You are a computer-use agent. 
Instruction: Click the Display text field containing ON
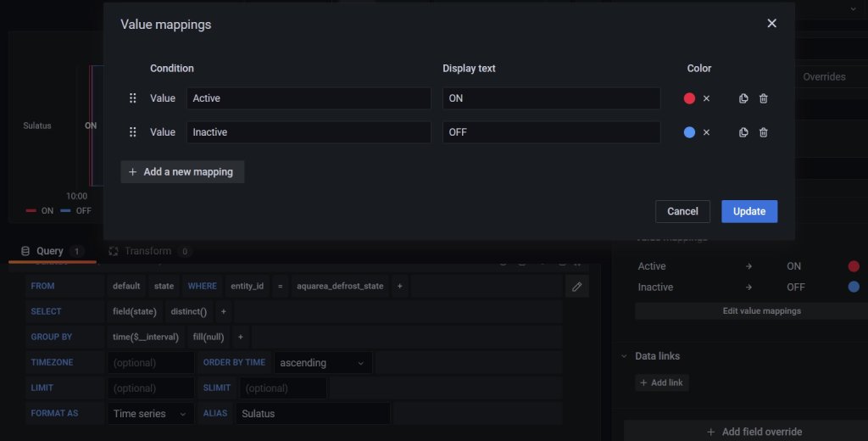coord(551,98)
